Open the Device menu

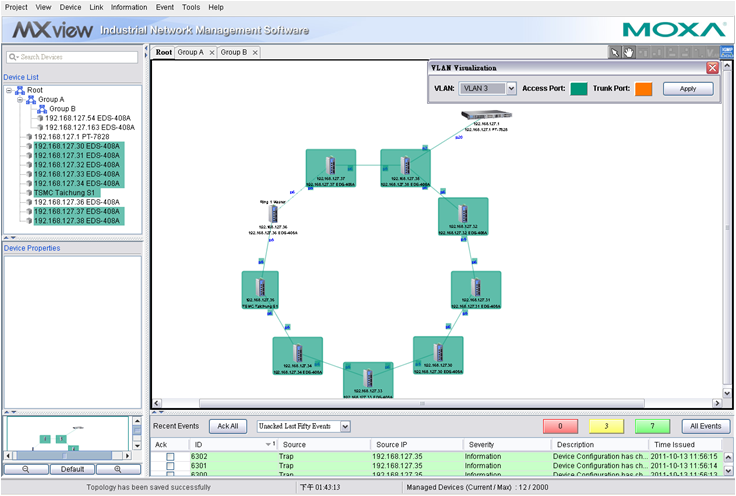[x=70, y=8]
